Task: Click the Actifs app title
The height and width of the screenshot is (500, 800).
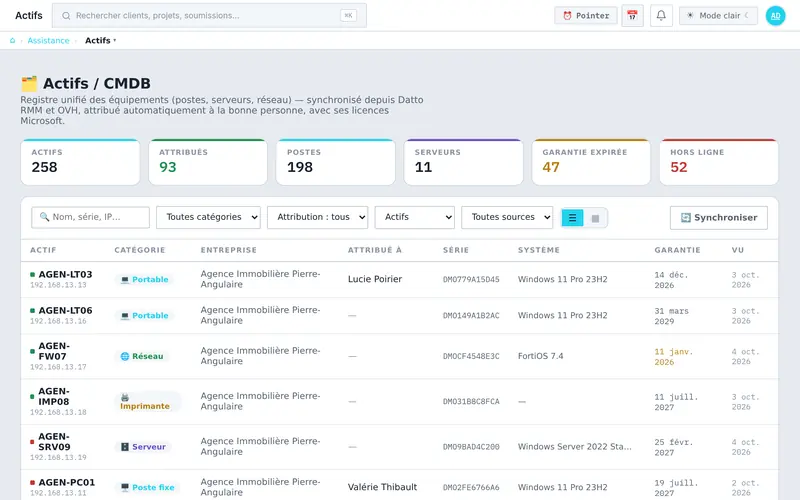Action: 29,16
